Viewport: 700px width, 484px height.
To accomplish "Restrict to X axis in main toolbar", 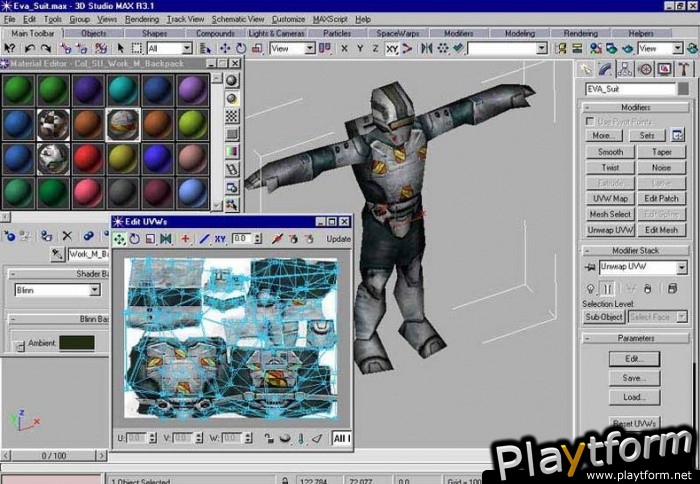I will [344, 48].
